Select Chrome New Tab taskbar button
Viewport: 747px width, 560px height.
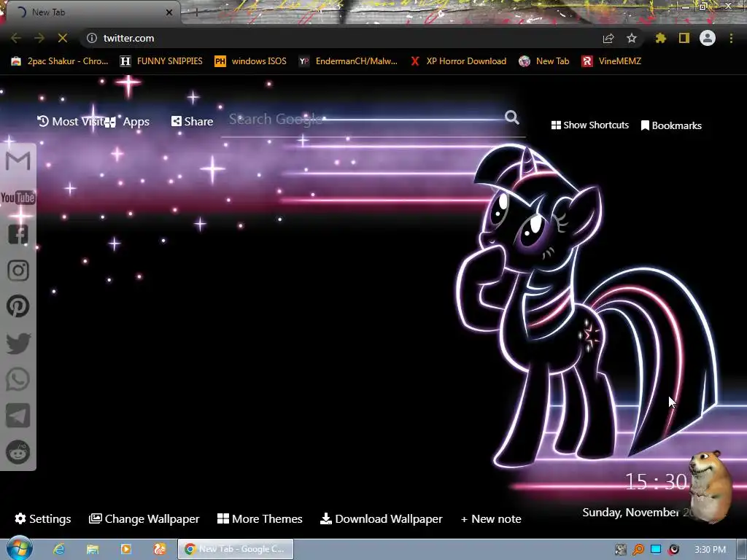(236, 549)
